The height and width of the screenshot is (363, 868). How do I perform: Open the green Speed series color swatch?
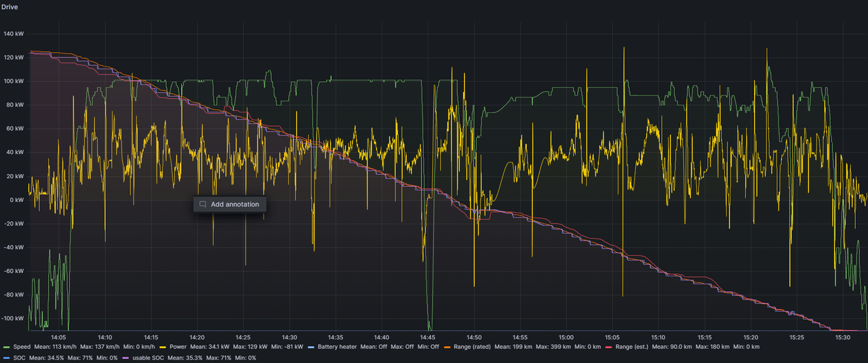click(6, 347)
